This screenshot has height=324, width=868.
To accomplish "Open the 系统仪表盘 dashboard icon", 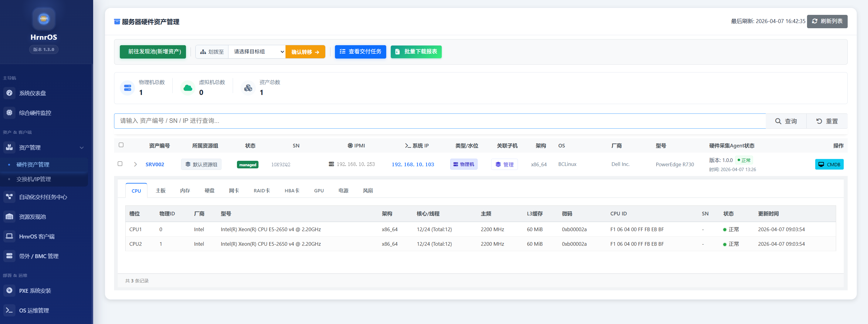I will pos(9,93).
